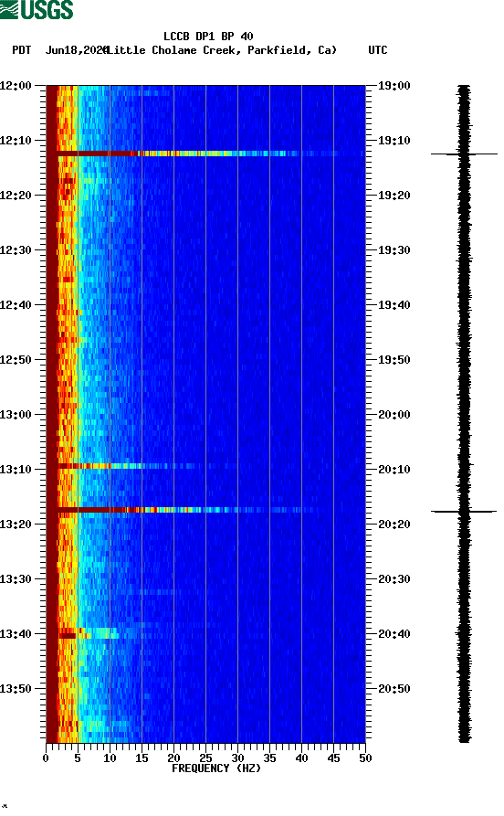Screen dimensions: 504x816
Task: Click the 12:30 PDT time label
Action: [16, 249]
